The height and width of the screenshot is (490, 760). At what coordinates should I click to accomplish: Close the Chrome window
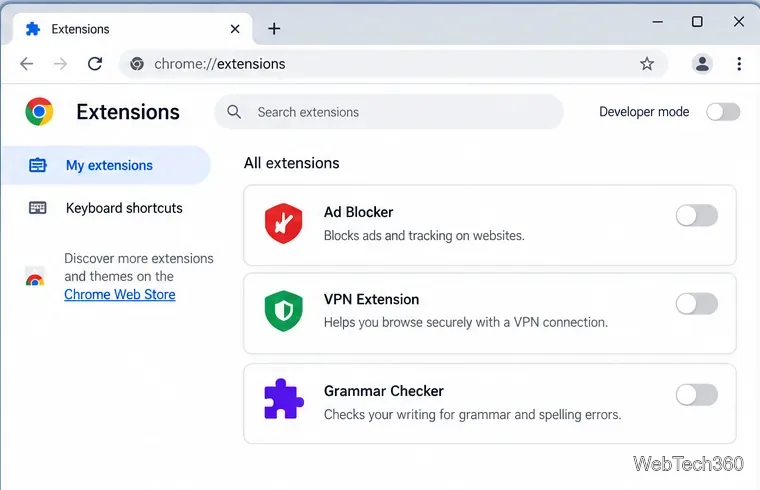click(739, 22)
